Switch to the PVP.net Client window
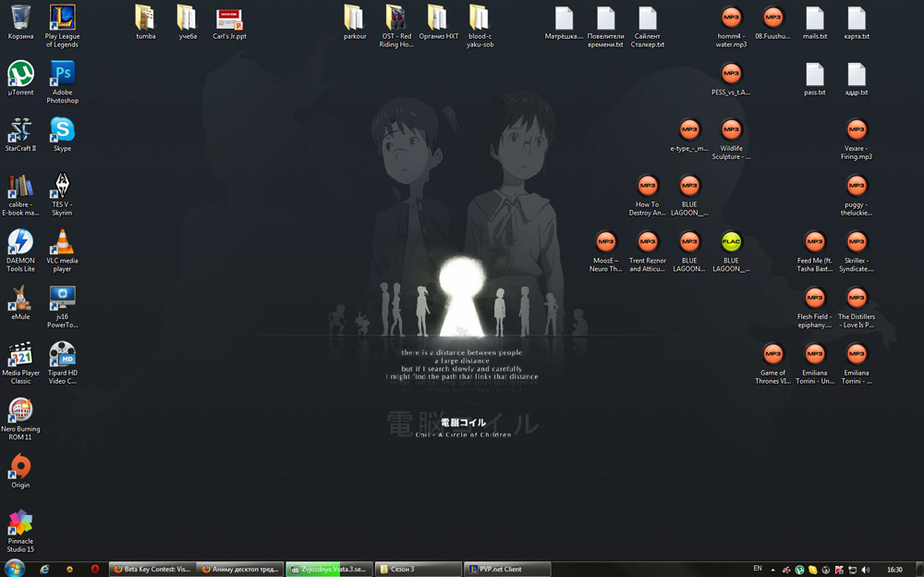The image size is (924, 577). [506, 570]
